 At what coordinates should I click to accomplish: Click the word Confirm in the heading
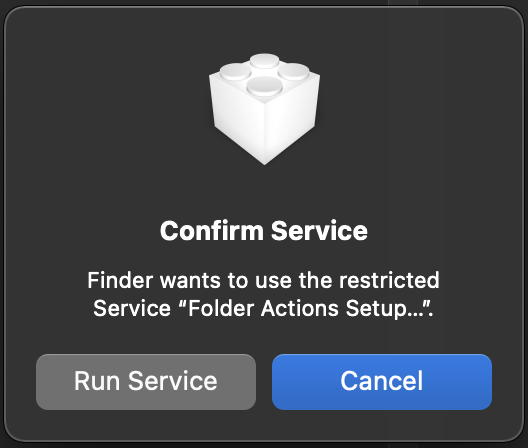212,231
